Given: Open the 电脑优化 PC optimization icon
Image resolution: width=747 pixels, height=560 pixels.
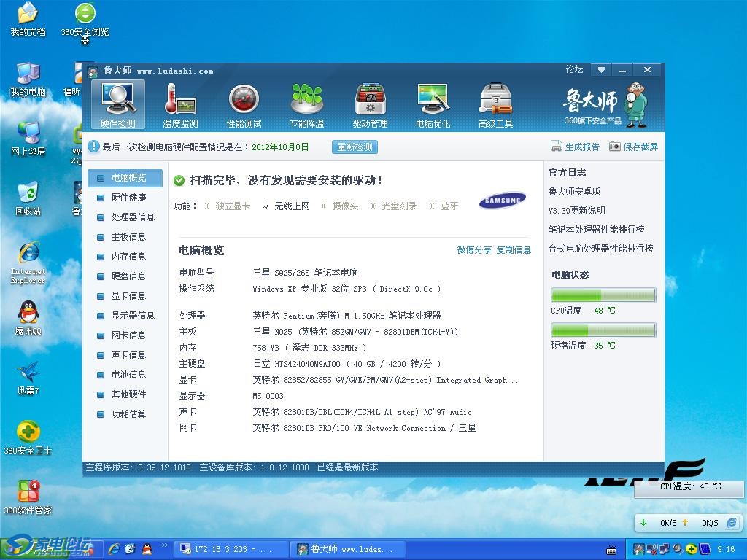Looking at the screenshot, I should (x=433, y=104).
